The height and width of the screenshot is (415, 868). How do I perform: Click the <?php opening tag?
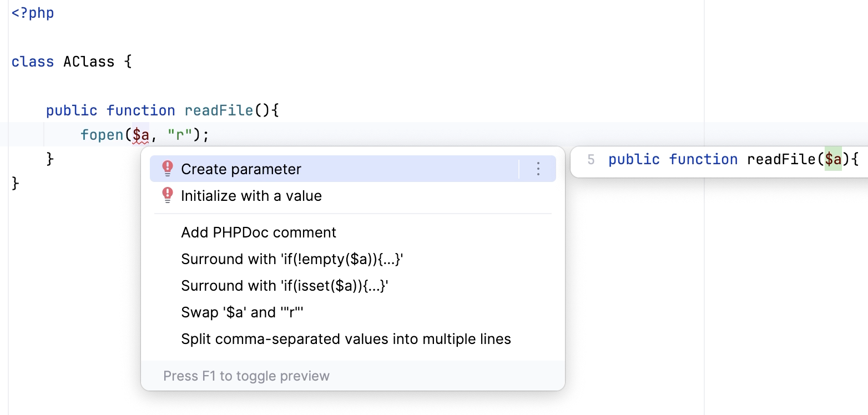33,13
